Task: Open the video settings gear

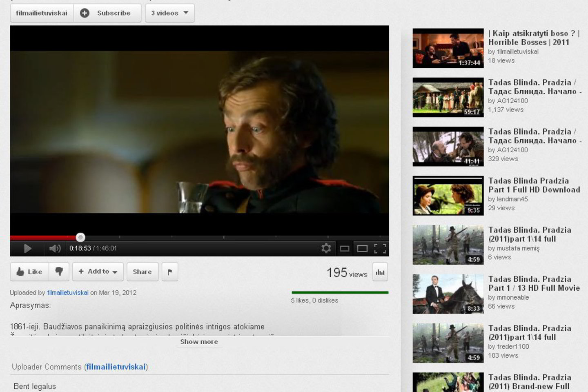Action: tap(326, 248)
